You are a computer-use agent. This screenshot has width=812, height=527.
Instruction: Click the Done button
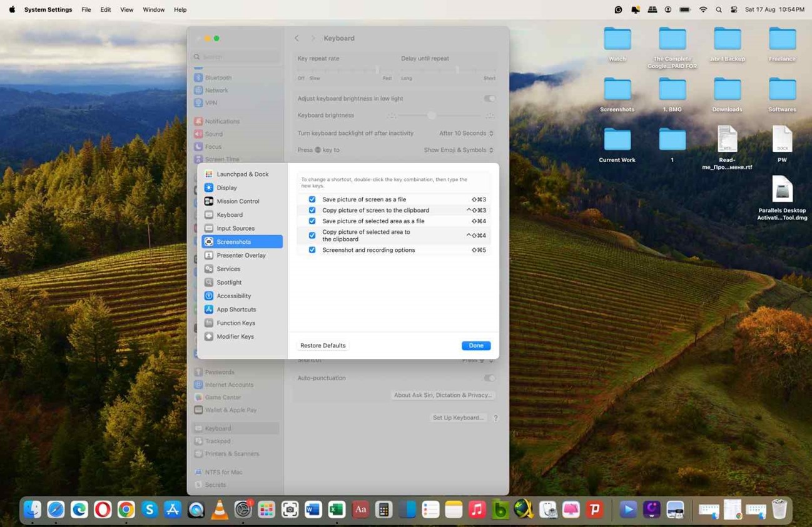click(476, 346)
